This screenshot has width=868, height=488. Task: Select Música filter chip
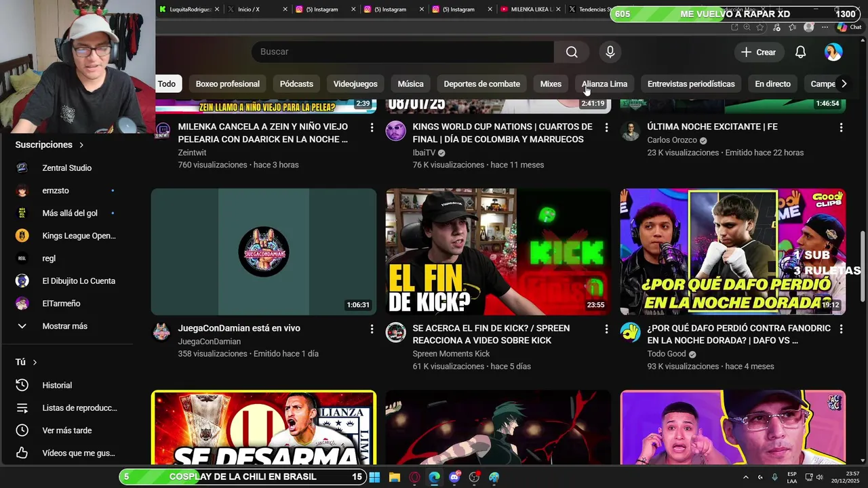[x=410, y=84]
